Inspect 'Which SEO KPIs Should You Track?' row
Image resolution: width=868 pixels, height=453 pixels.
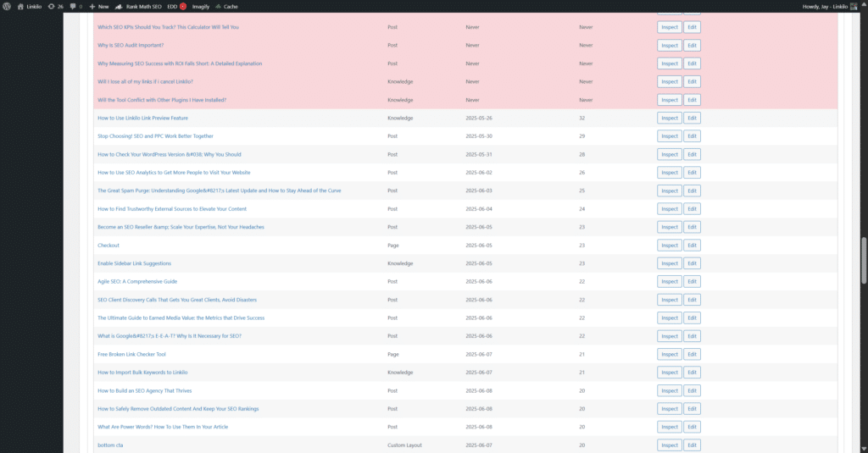point(670,27)
